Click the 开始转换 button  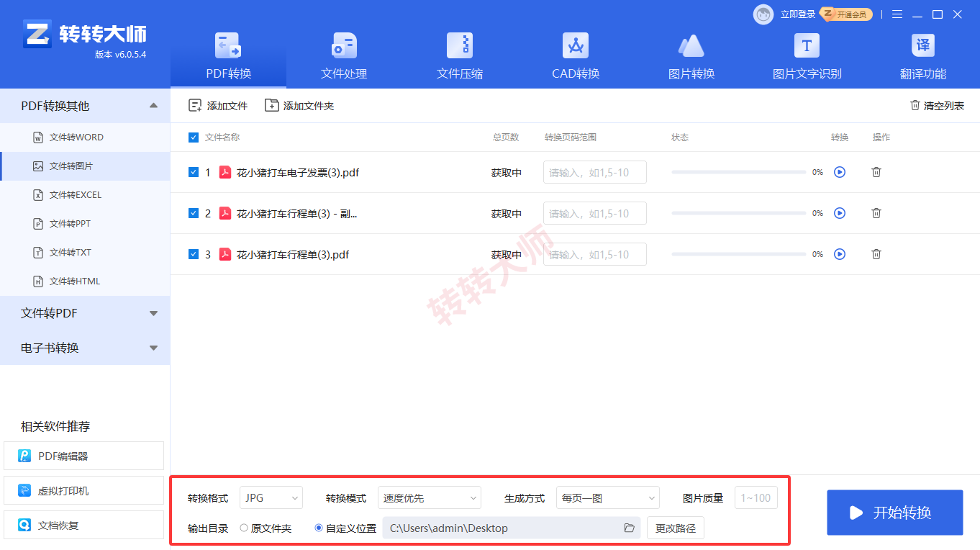[894, 513]
